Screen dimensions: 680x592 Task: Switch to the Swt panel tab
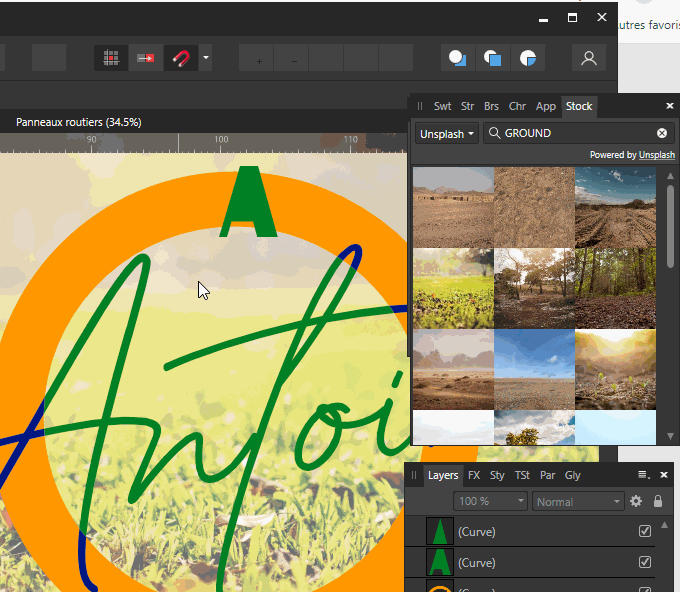click(x=442, y=106)
